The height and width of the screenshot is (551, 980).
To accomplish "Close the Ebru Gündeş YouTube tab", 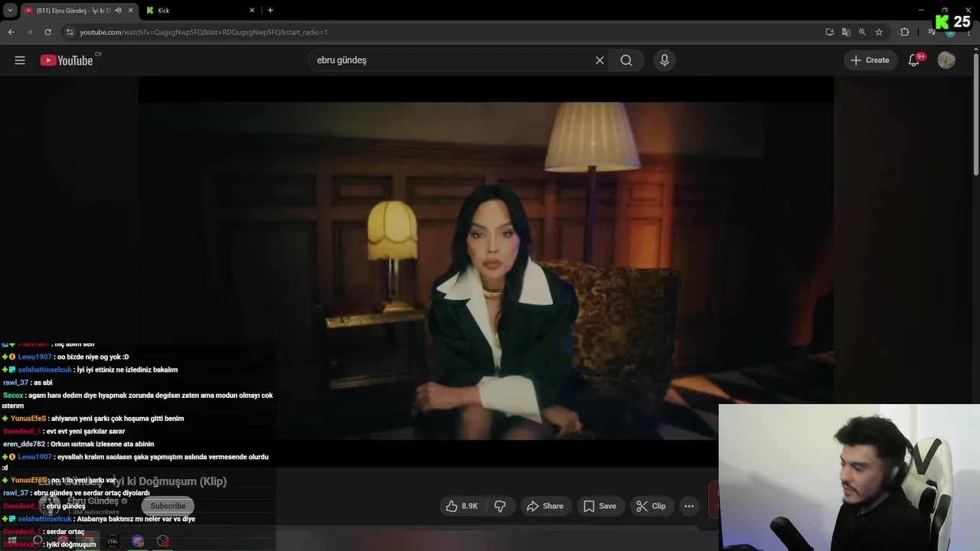I will coord(130,10).
